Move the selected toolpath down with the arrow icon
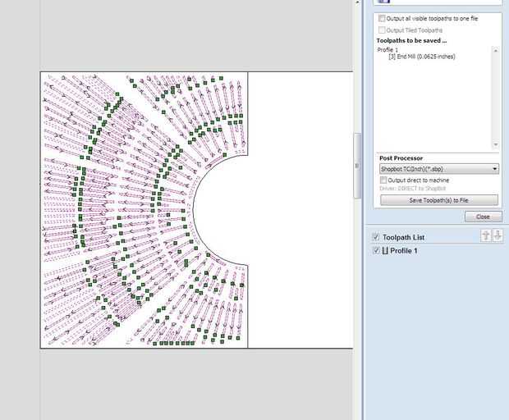The height and width of the screenshot is (420, 509). tap(498, 235)
